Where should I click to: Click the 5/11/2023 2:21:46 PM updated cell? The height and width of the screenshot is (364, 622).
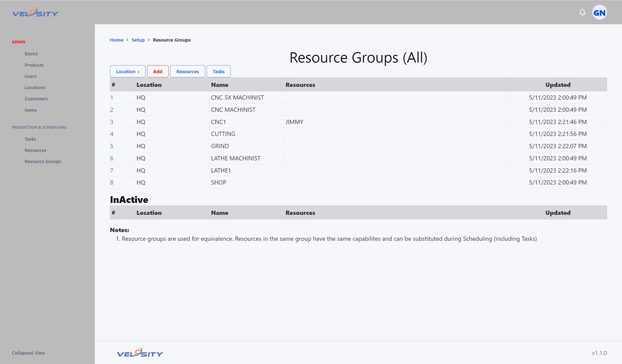coord(557,122)
